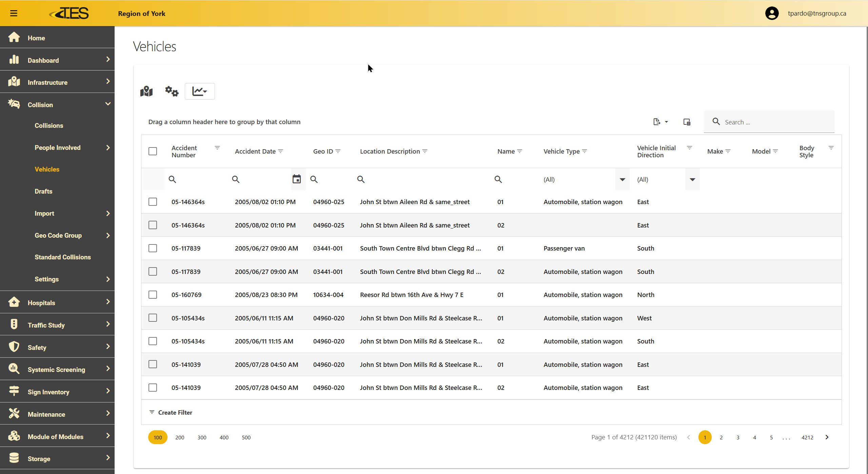Tick the select-all header checkbox
Viewport: 868px width, 474px height.
pyautogui.click(x=153, y=151)
